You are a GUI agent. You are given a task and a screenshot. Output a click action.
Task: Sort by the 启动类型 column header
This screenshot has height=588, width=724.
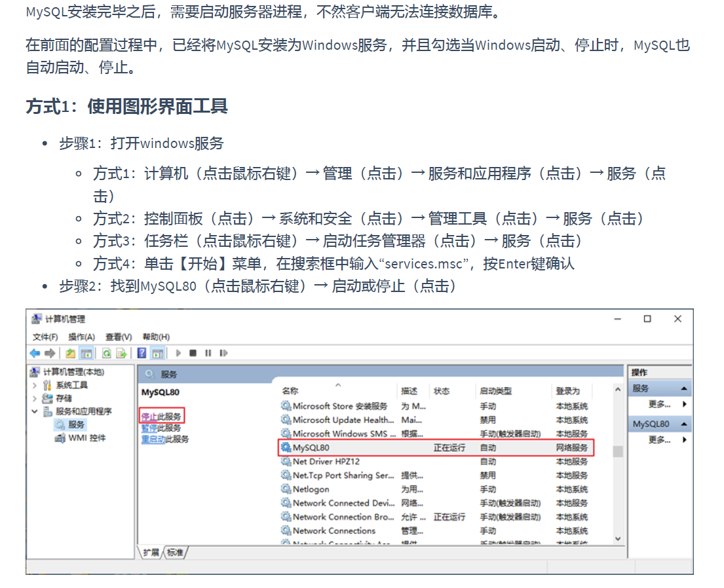tap(495, 391)
